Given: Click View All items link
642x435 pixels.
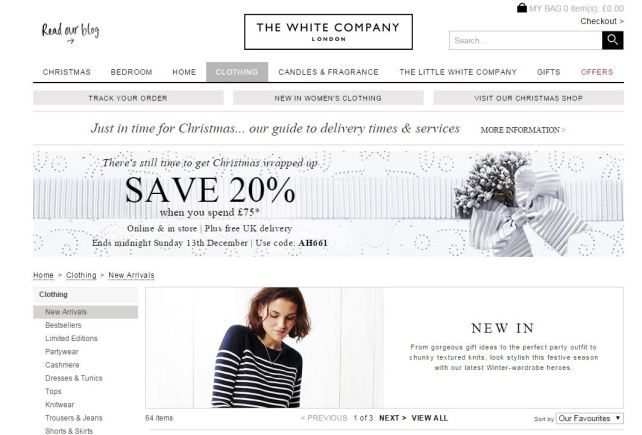Looking at the screenshot, I should (430, 418).
